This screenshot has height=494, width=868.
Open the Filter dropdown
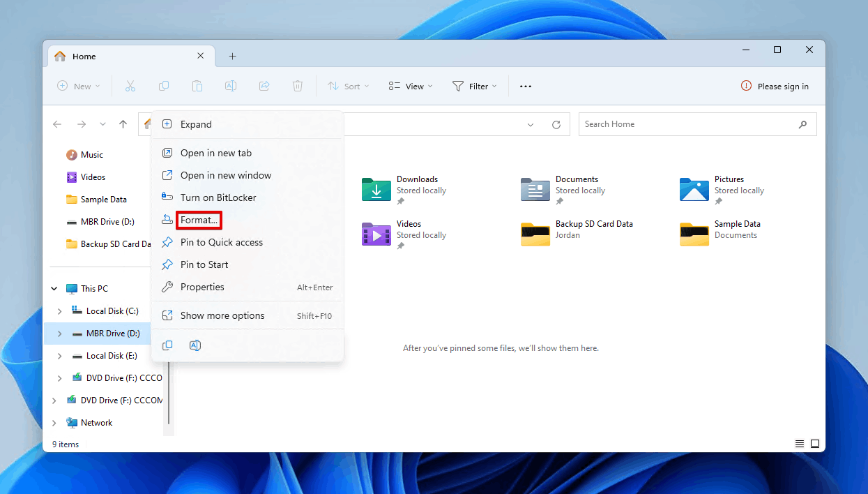tap(475, 86)
